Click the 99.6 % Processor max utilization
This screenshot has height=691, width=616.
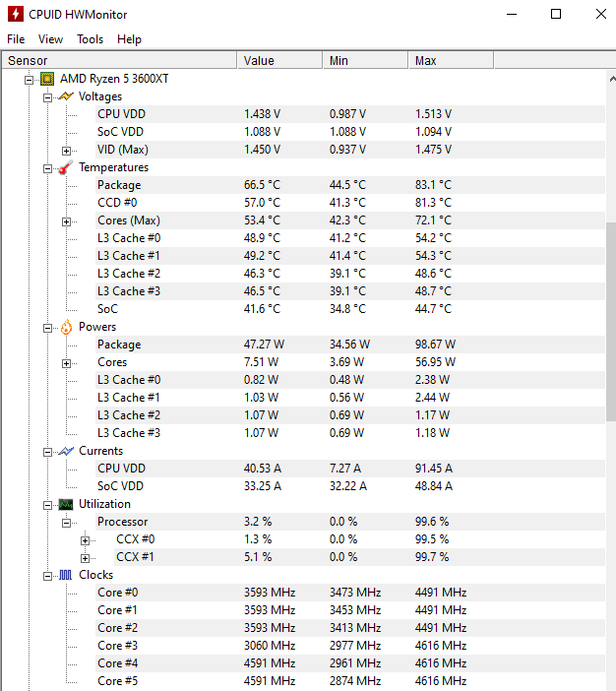pyautogui.click(x=432, y=522)
